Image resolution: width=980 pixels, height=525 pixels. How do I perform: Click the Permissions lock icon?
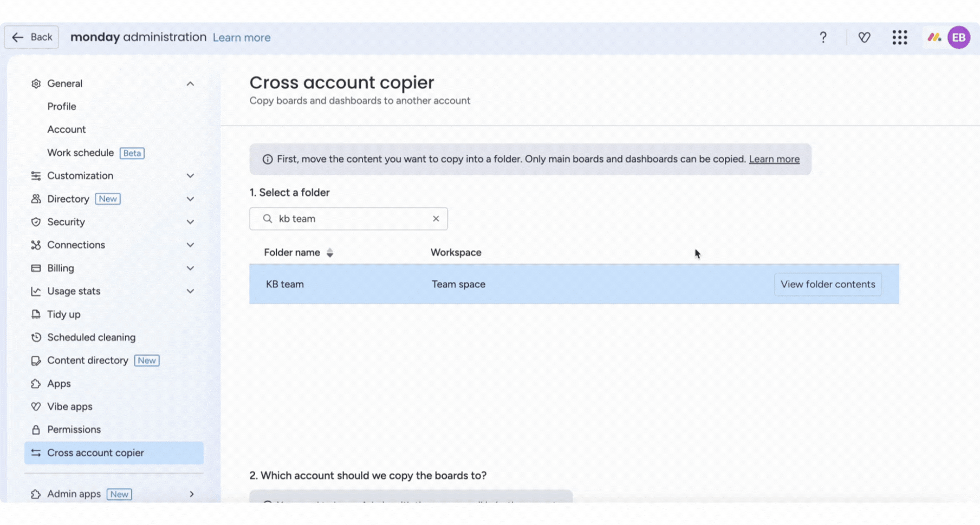(x=36, y=430)
